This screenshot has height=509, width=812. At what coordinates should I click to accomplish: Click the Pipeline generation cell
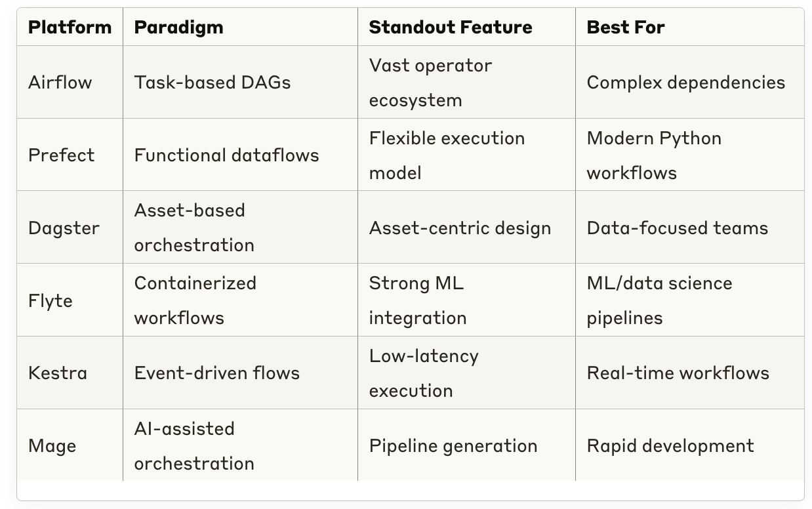click(x=453, y=446)
